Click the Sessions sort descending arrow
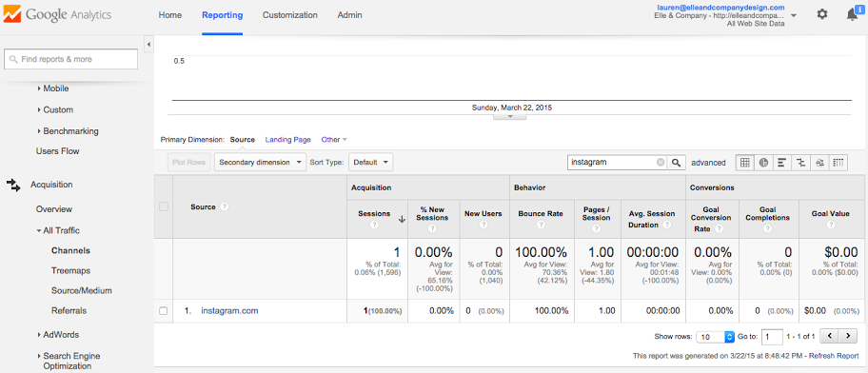This screenshot has width=868, height=373. point(402,219)
